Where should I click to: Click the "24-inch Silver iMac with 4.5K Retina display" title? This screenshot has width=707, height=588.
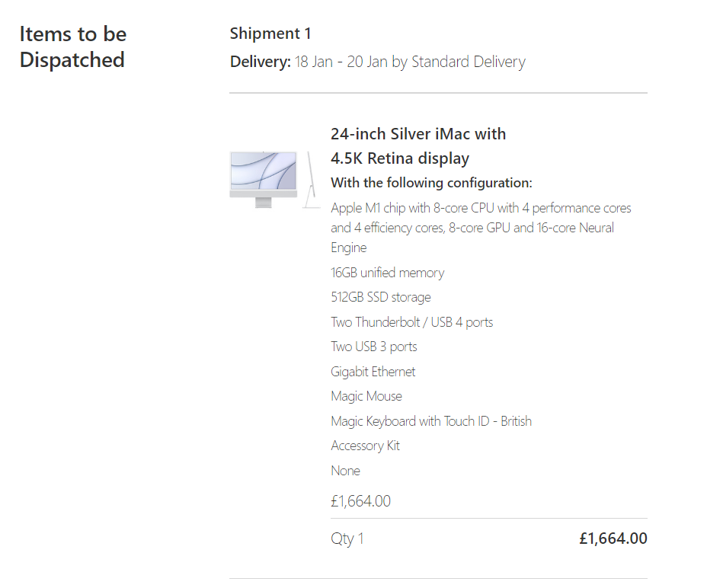417,146
